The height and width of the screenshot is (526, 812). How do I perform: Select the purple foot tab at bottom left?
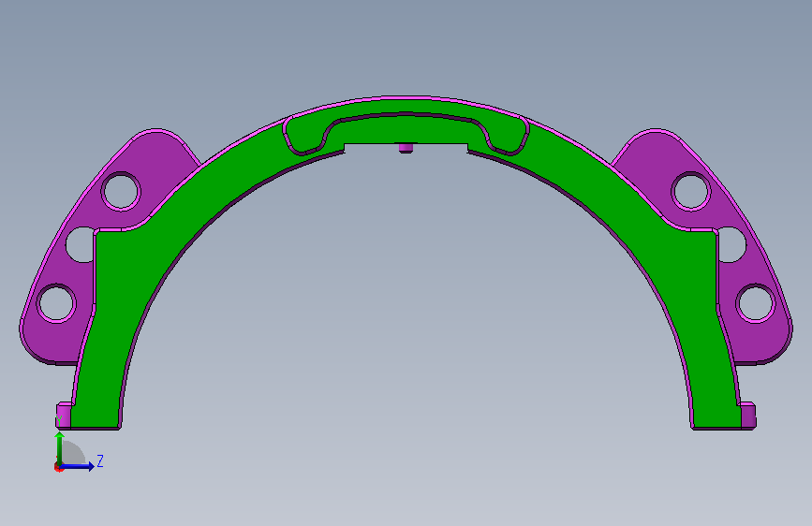pos(63,416)
